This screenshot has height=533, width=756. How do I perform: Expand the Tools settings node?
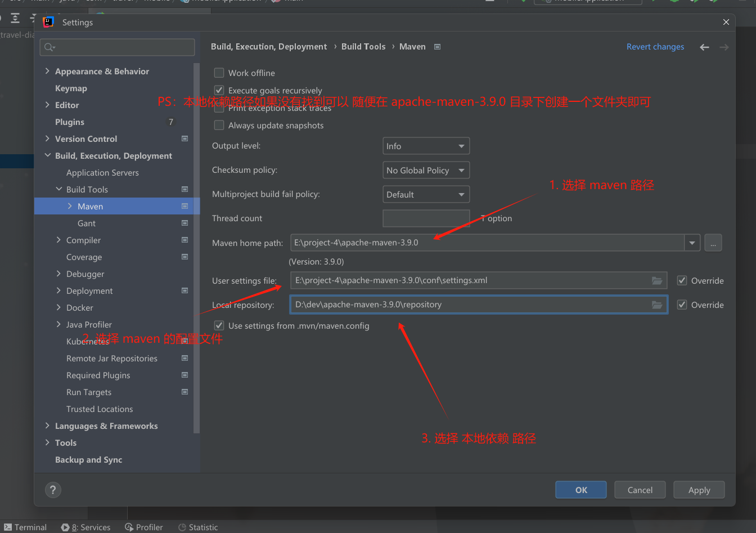[x=47, y=443]
